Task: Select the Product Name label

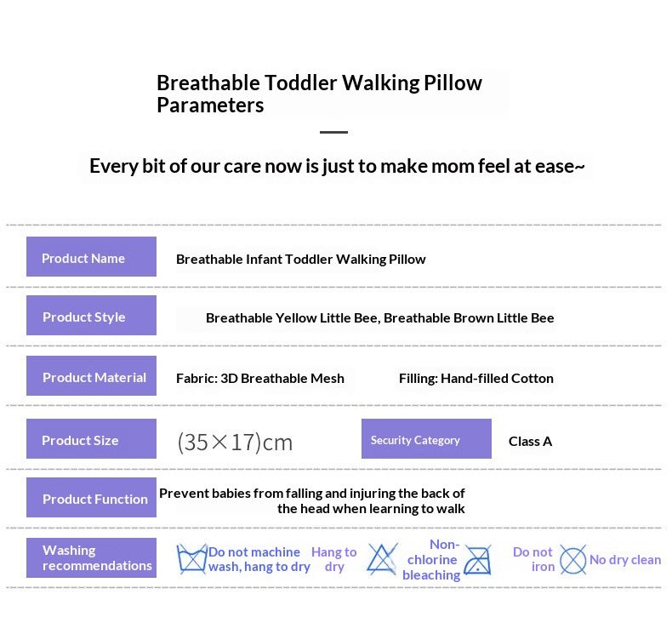Action: coord(91,257)
